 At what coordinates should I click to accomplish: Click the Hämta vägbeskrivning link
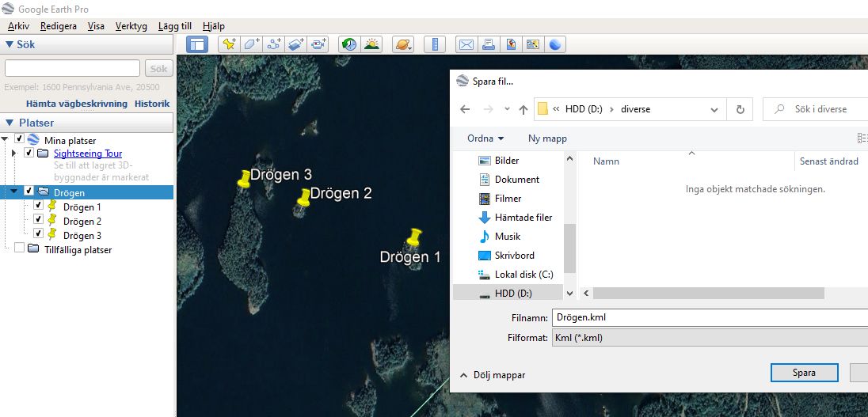(x=77, y=104)
